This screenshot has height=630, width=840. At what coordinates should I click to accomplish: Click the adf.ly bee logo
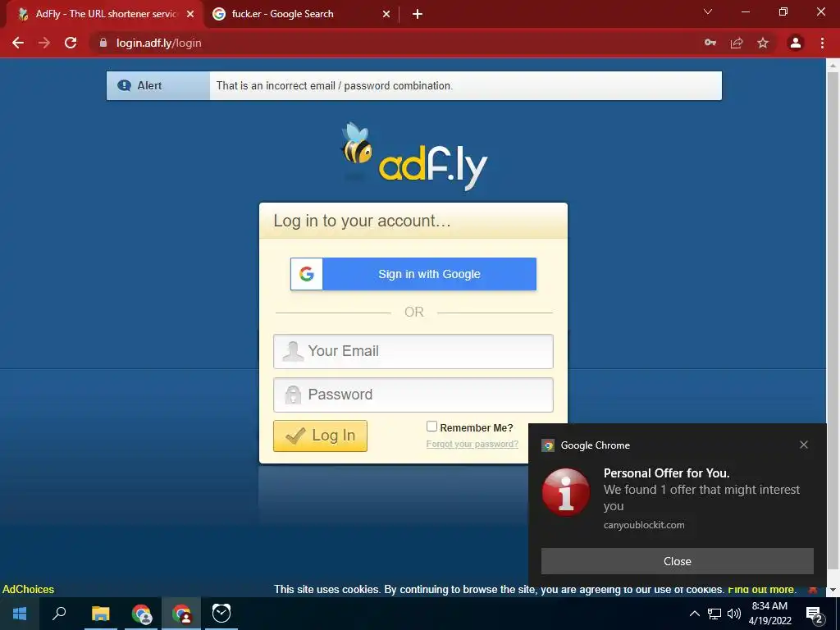(x=413, y=156)
